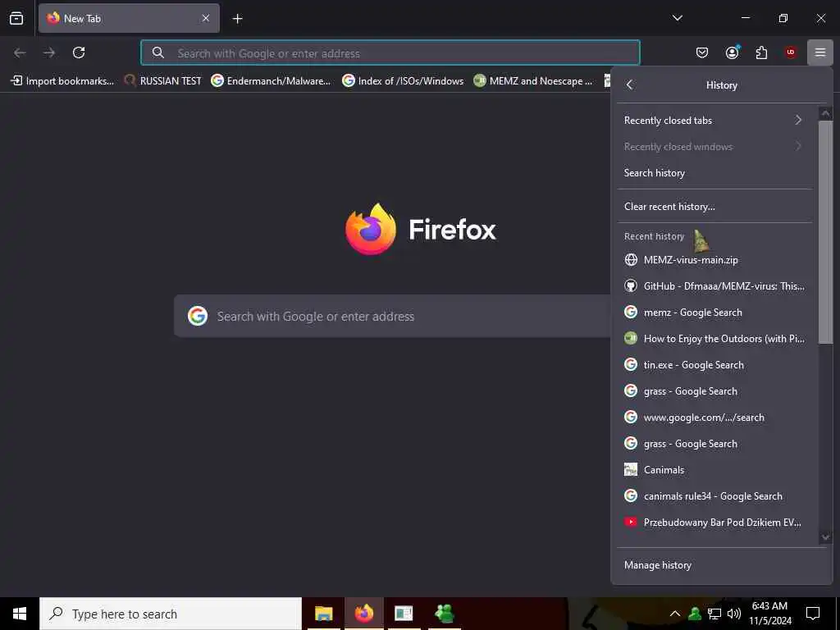The width and height of the screenshot is (840, 630).
Task: Open the Extensions puzzle icon
Action: pos(761,52)
